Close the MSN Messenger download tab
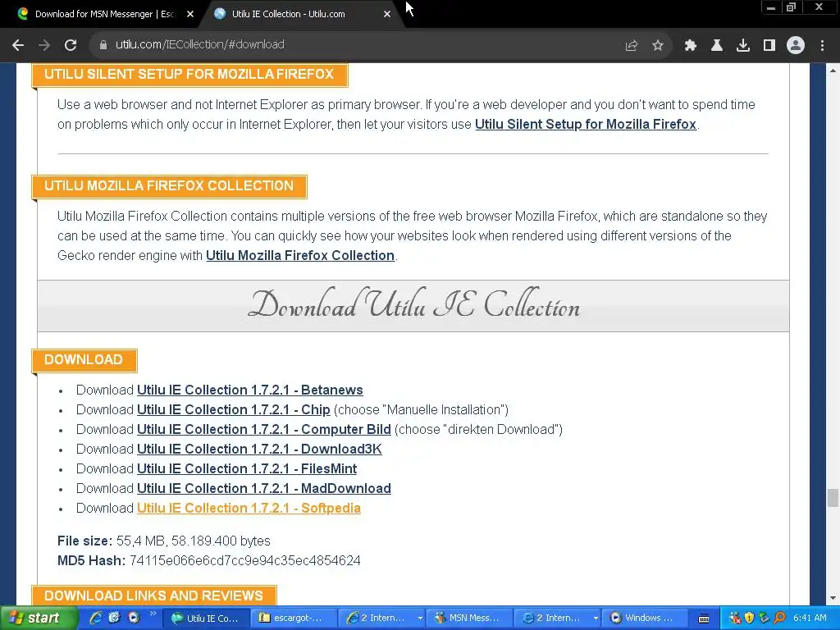Image resolution: width=840 pixels, height=630 pixels. click(x=190, y=14)
